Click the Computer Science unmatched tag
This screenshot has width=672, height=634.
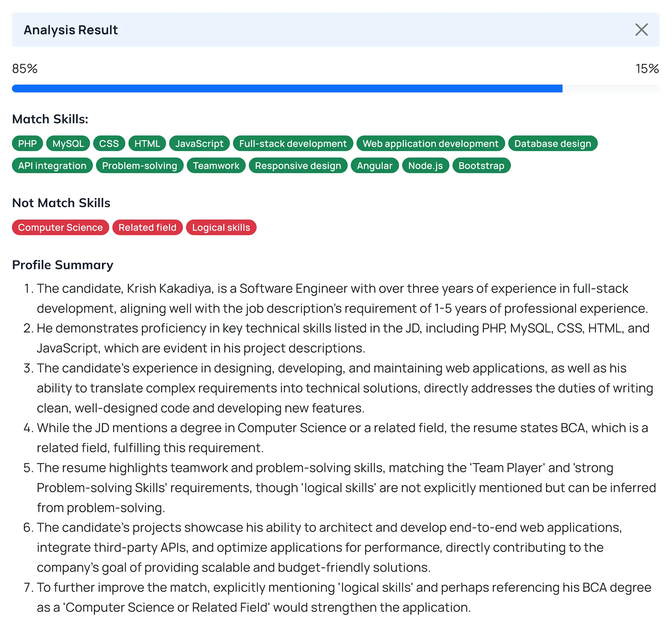click(x=60, y=228)
